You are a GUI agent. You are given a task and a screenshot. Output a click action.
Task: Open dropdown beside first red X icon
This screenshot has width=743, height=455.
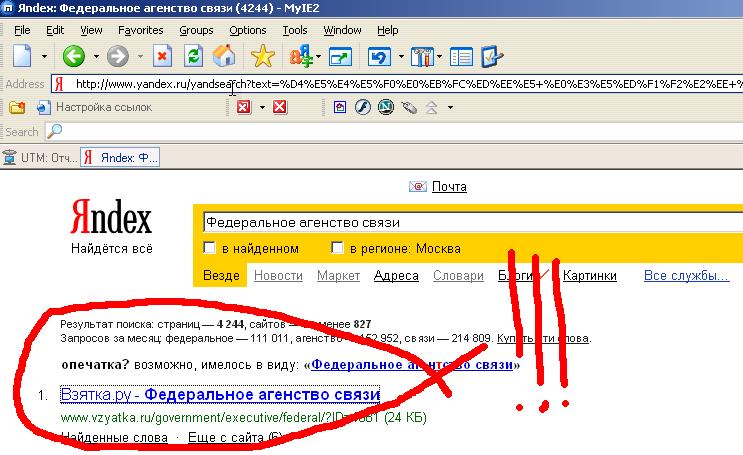262,108
